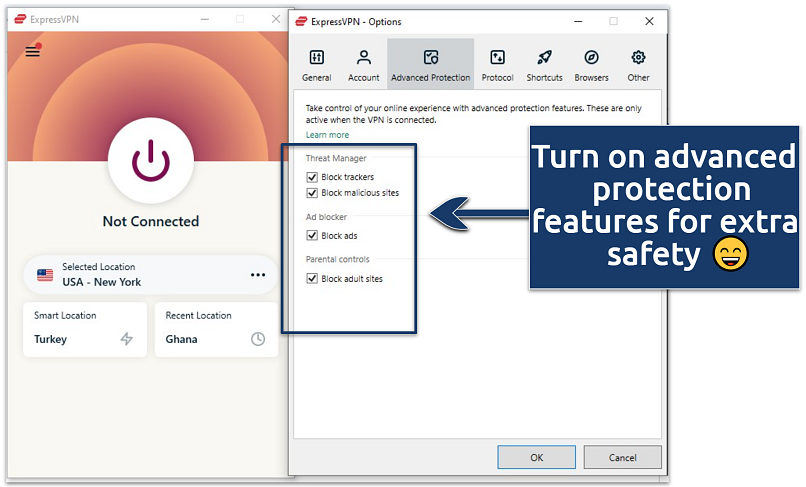Click the Browsers compass icon
Screen dimensions: 806x487
(x=592, y=57)
